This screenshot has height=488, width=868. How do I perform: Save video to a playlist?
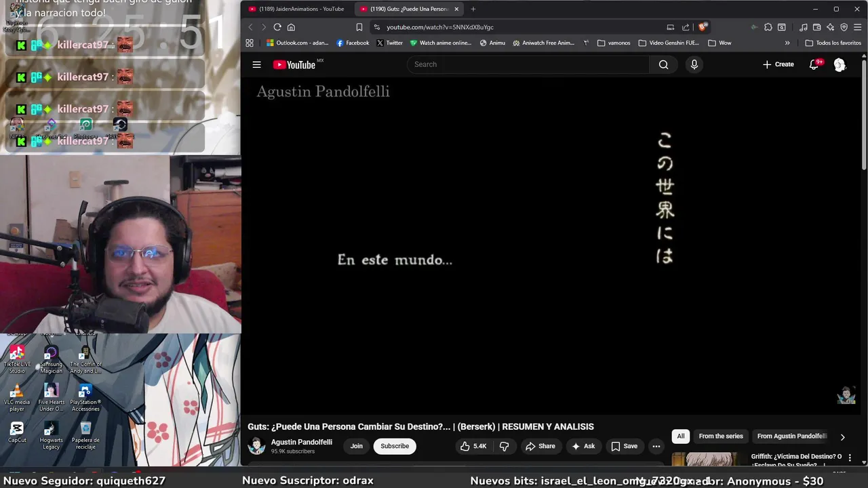click(624, 446)
